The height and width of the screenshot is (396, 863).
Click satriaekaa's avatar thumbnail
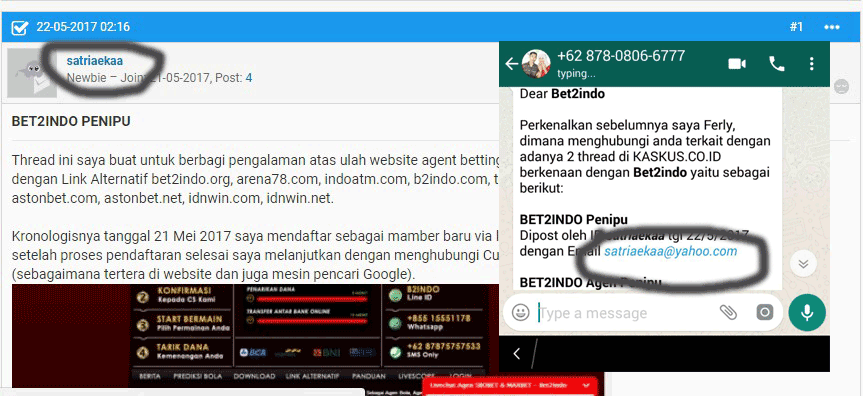click(32, 73)
